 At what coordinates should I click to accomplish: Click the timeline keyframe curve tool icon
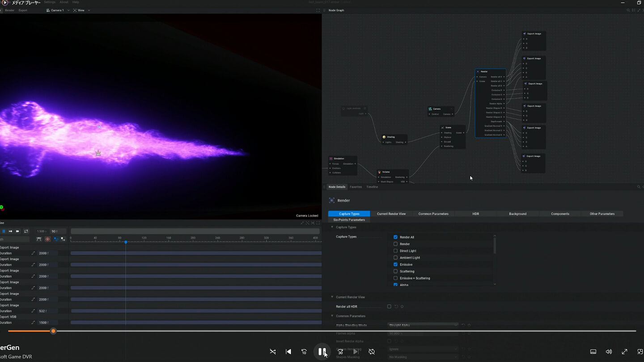(x=39, y=239)
